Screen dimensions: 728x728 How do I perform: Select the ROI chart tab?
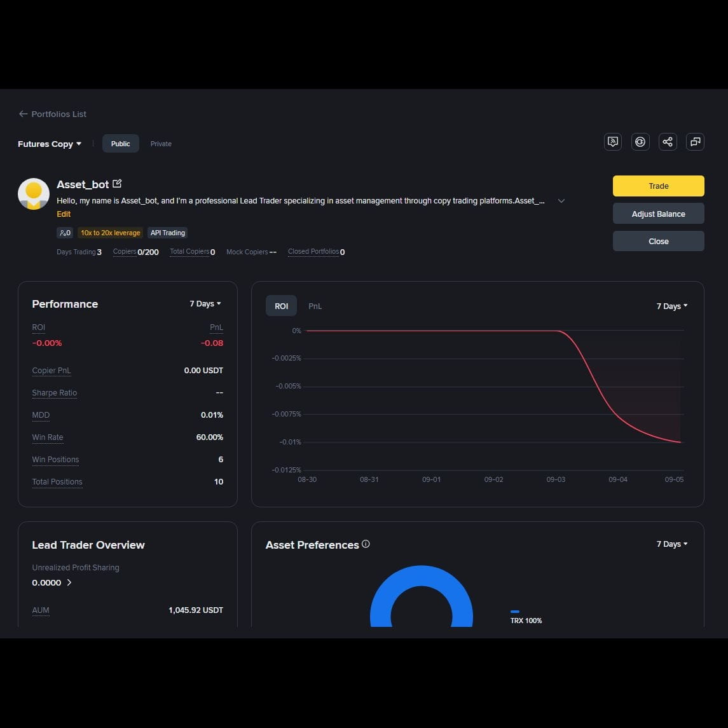click(x=281, y=306)
